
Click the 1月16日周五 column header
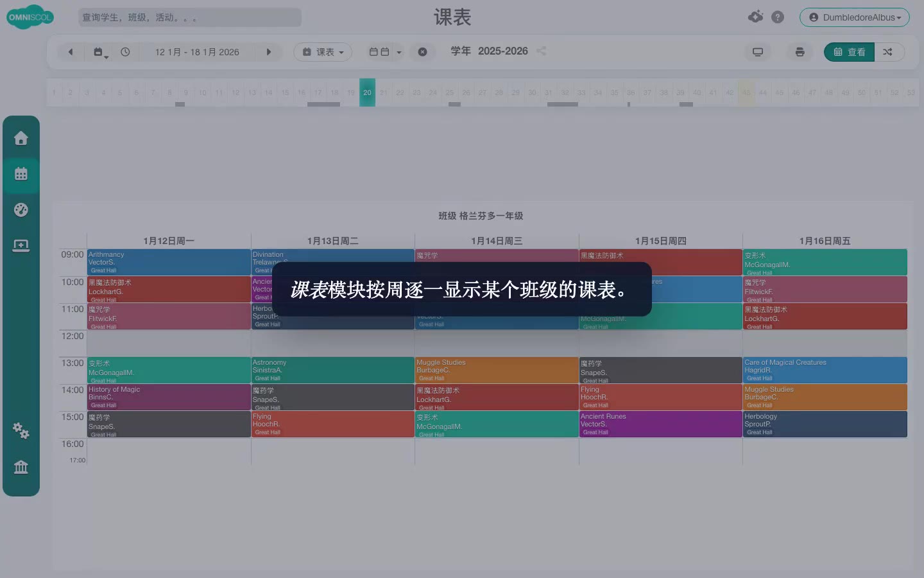(825, 241)
